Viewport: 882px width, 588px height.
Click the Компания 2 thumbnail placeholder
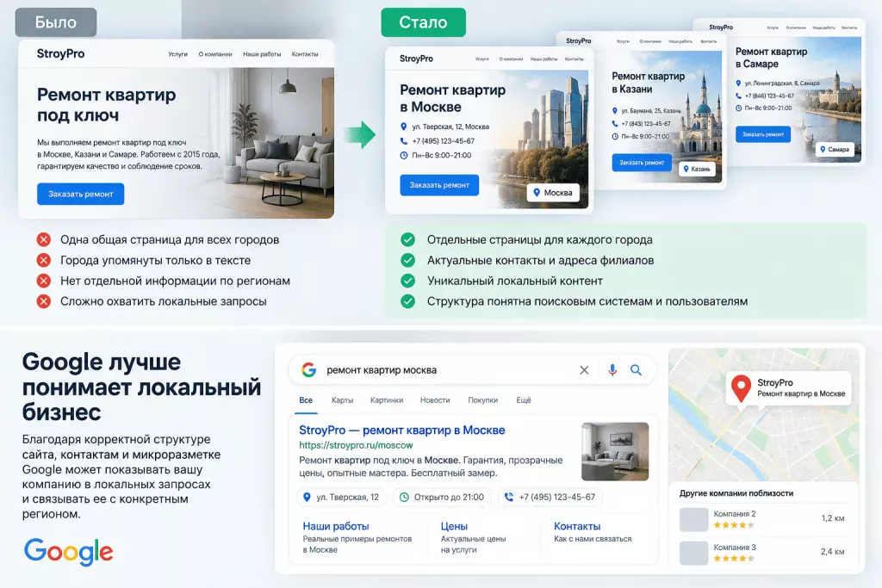coord(693,519)
